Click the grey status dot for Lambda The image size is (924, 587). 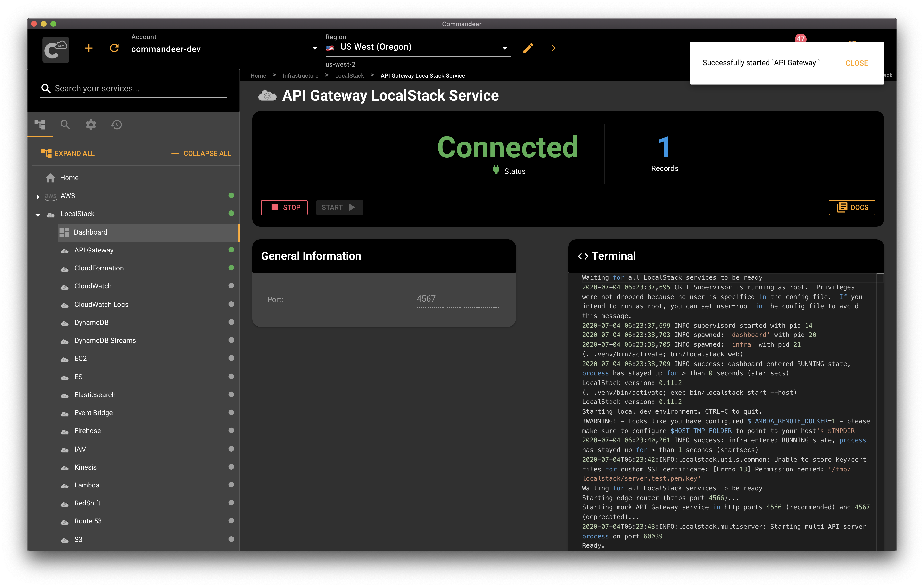click(x=231, y=485)
